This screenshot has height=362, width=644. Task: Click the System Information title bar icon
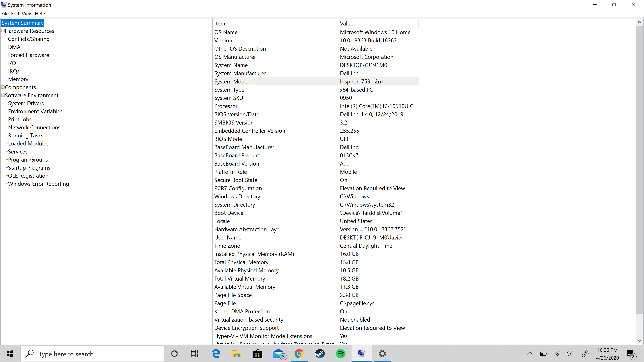(x=4, y=5)
